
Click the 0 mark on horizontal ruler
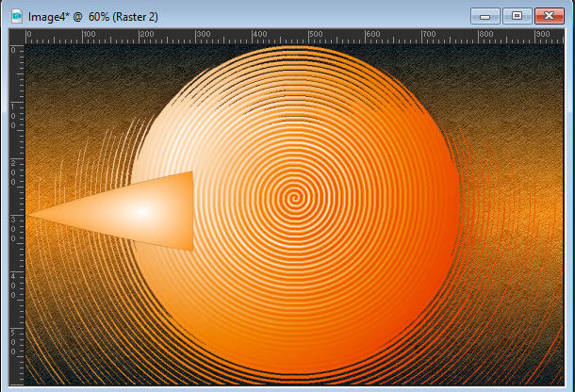click(x=28, y=36)
